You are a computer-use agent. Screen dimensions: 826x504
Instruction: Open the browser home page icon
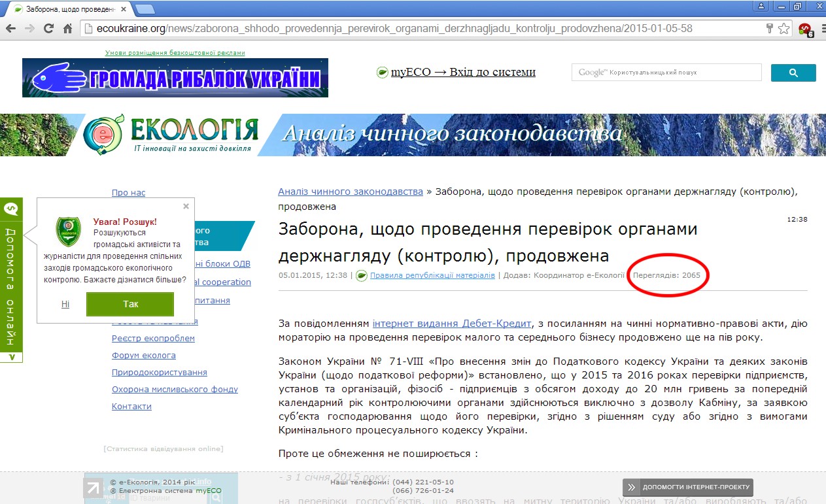pos(67,29)
